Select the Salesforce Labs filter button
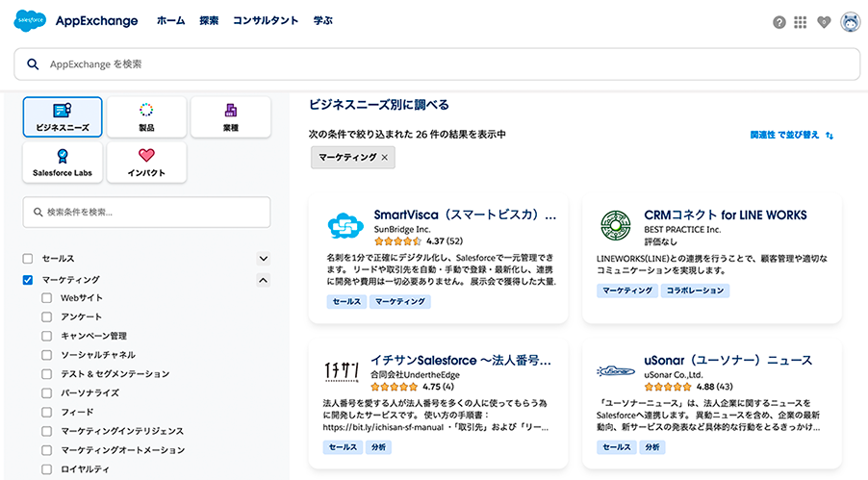Image resolution: width=868 pixels, height=480 pixels. [62, 163]
